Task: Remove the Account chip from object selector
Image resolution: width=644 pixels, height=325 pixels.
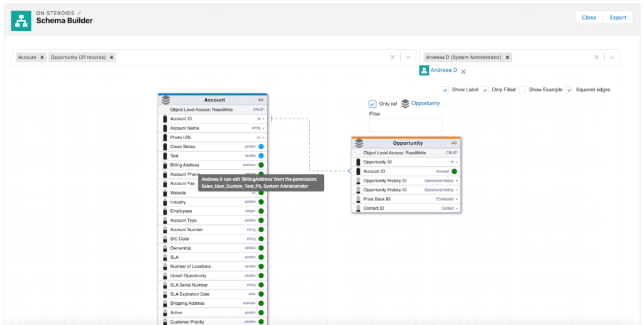Action: (x=42, y=57)
